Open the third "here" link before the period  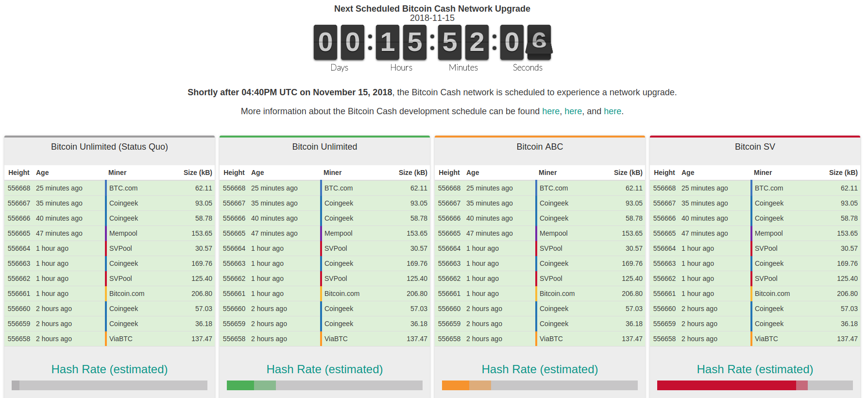pyautogui.click(x=613, y=111)
